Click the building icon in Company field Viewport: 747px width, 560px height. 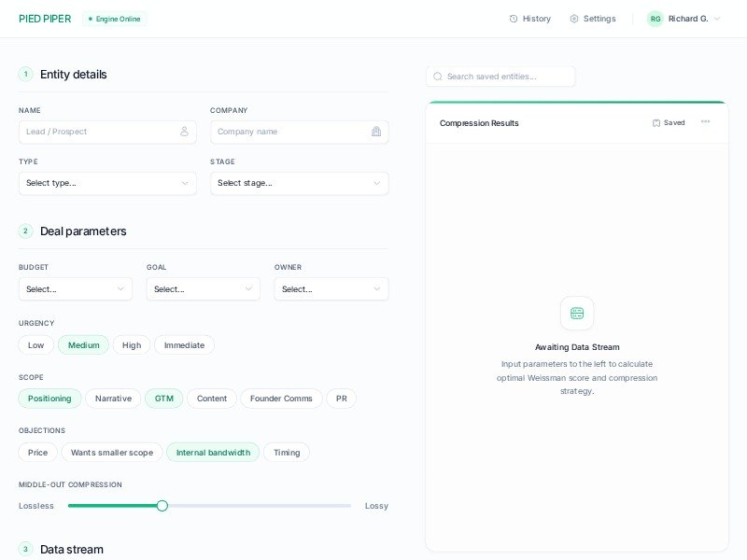pos(376,132)
